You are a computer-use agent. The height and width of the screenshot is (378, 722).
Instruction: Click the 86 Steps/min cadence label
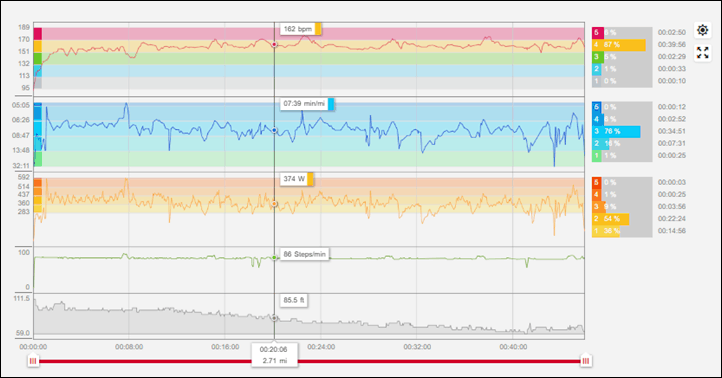[x=304, y=254]
